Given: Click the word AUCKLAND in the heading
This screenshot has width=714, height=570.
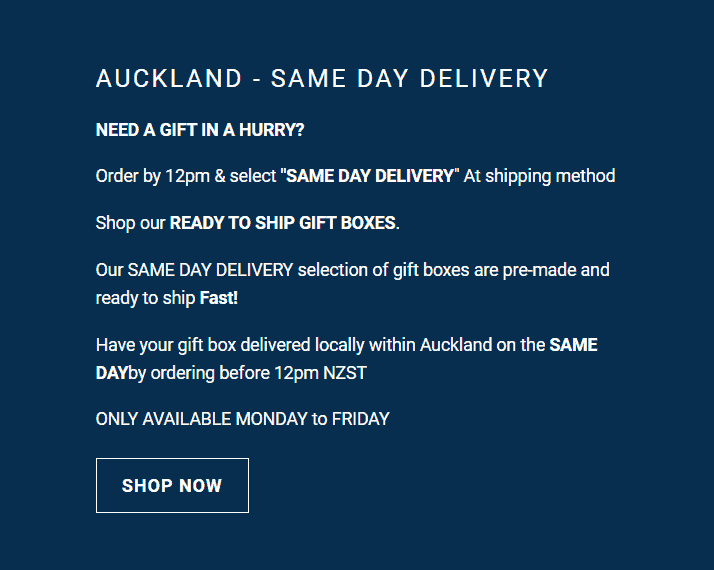Looking at the screenshot, I should [169, 78].
